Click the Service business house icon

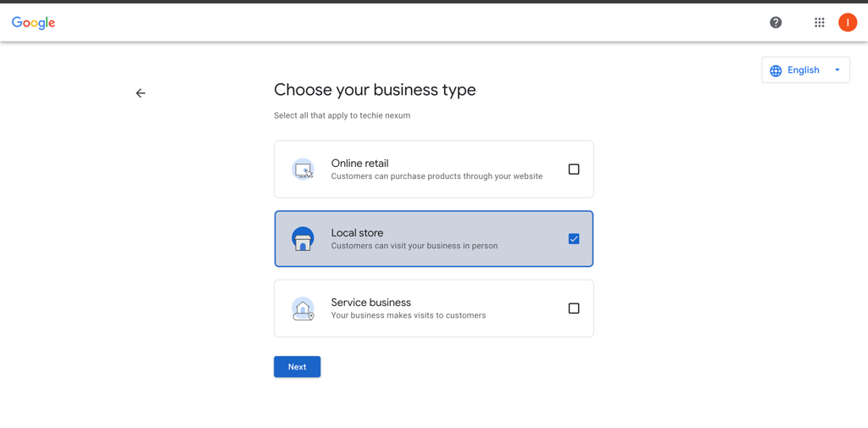click(x=303, y=308)
